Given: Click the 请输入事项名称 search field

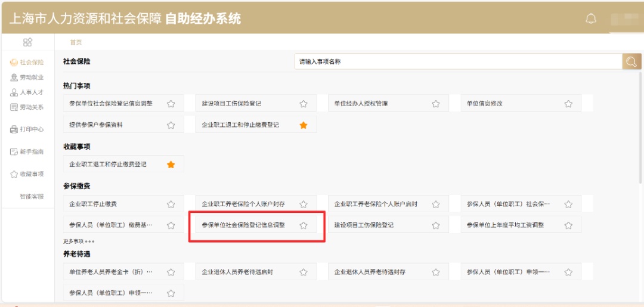Looking at the screenshot, I should click(x=457, y=61).
